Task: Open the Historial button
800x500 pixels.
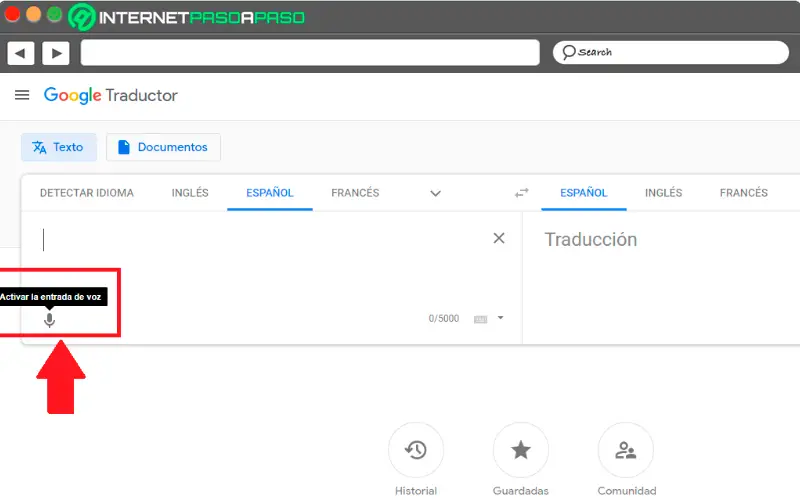Action: pos(416,450)
